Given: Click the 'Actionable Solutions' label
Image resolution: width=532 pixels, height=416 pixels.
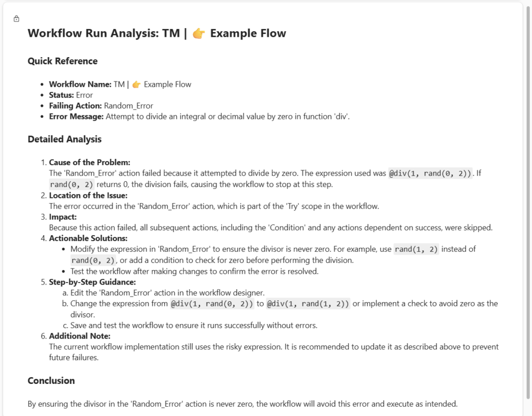Looking at the screenshot, I should click(x=88, y=238).
